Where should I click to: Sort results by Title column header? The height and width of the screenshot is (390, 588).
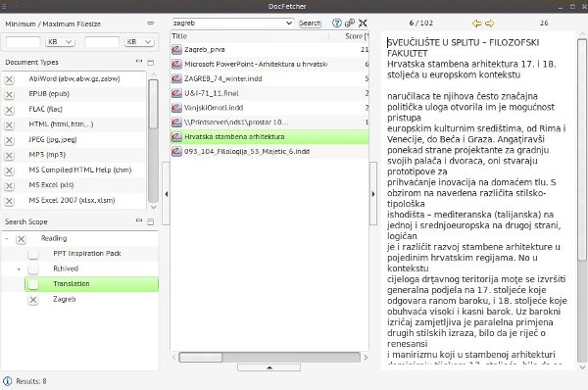click(249, 36)
